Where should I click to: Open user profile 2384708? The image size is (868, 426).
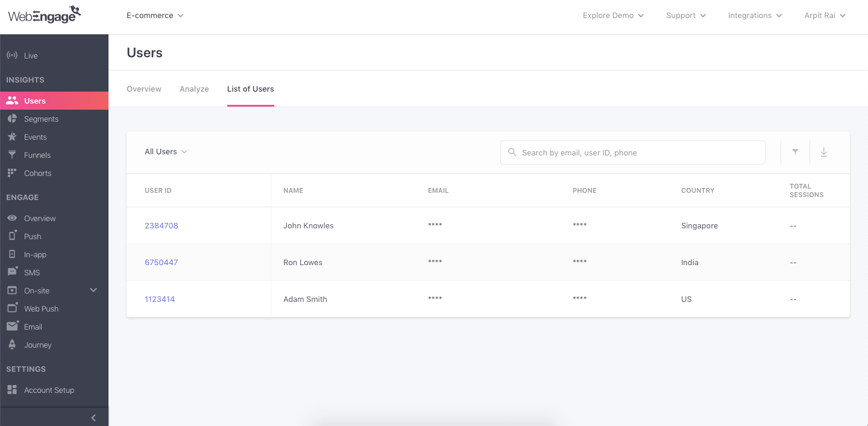(162, 225)
